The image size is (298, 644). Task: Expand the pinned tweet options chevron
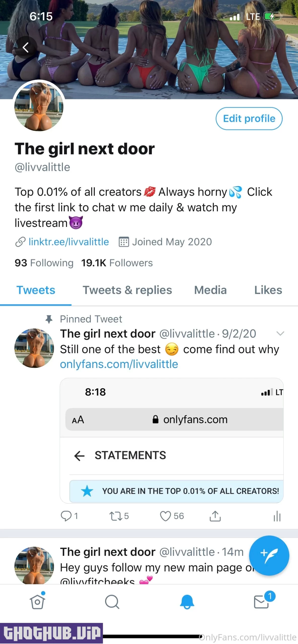280,334
